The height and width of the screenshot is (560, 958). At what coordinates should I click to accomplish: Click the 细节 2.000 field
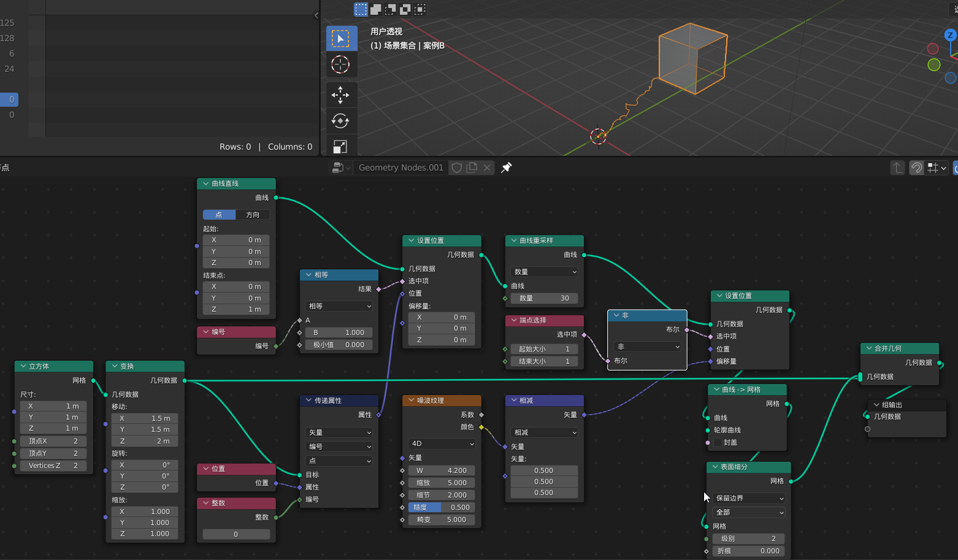[442, 495]
